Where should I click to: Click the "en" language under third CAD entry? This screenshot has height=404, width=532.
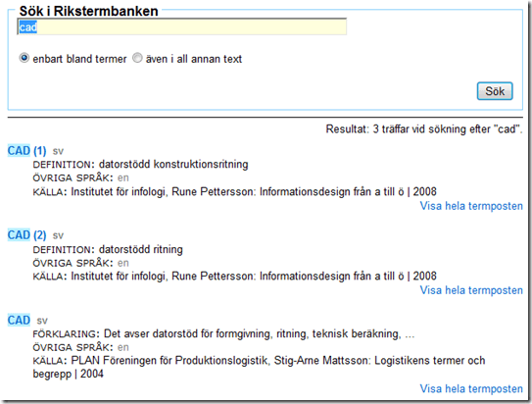click(x=123, y=347)
